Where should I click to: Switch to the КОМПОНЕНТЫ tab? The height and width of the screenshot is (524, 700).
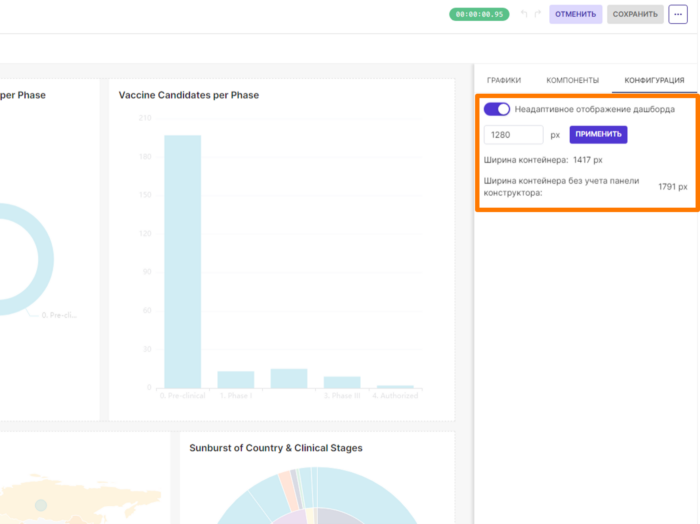(x=572, y=80)
